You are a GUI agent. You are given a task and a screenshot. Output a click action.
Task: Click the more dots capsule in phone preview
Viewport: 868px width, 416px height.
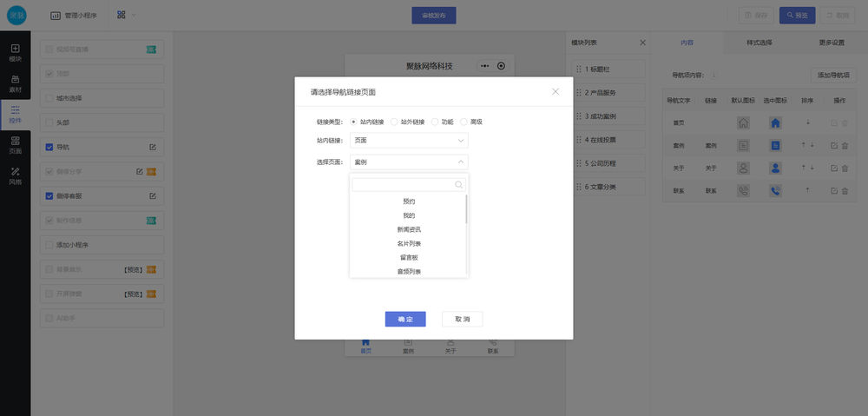click(485, 66)
